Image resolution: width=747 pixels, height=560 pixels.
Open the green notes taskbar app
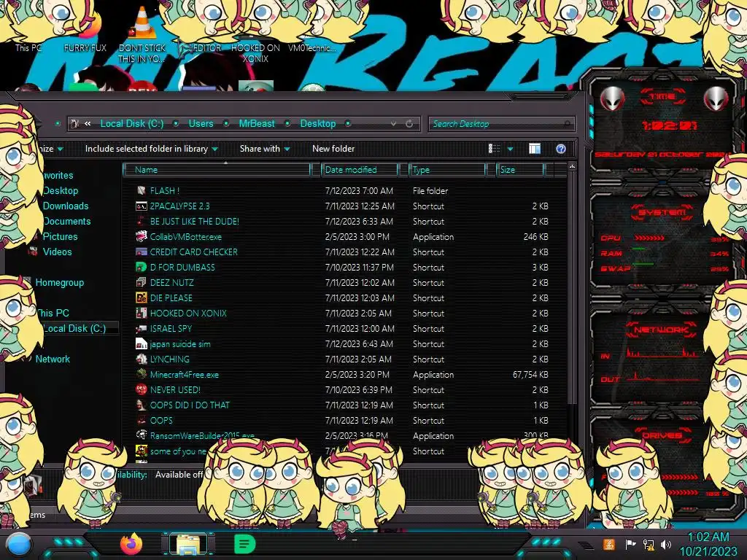click(245, 544)
